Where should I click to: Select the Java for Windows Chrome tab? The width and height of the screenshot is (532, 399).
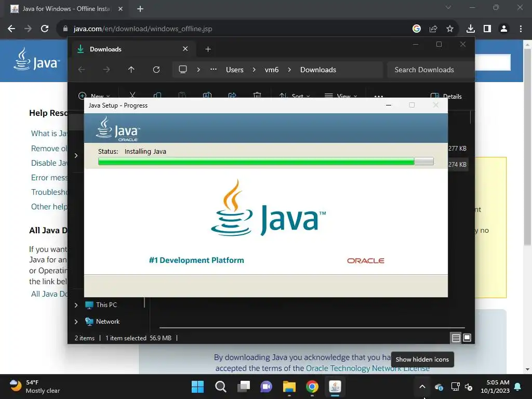pyautogui.click(x=66, y=9)
